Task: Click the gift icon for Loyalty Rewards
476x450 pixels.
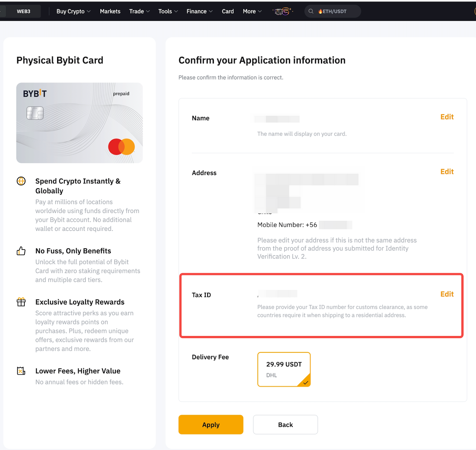Action: point(21,302)
